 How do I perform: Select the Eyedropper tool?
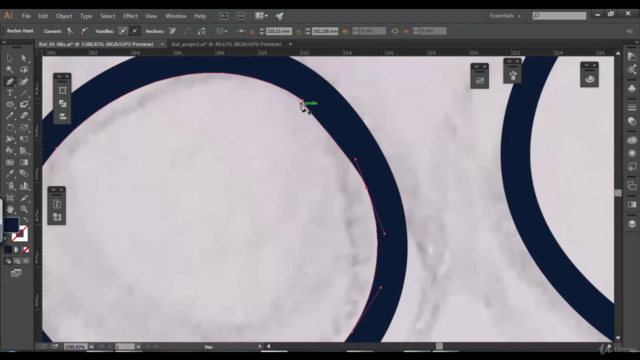tap(9, 174)
